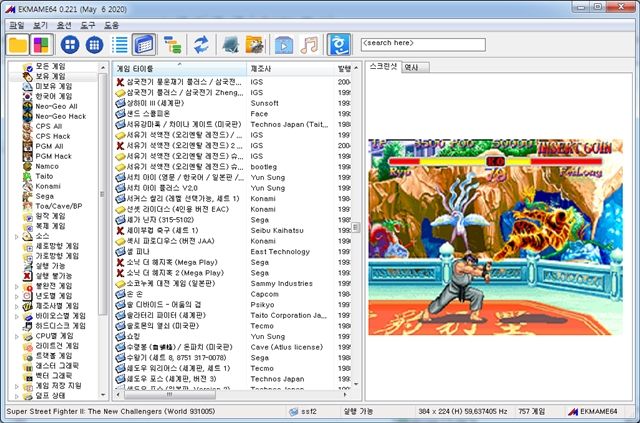The width and height of the screenshot is (640, 423).
Task: Switch to large icons view
Action: [70, 45]
